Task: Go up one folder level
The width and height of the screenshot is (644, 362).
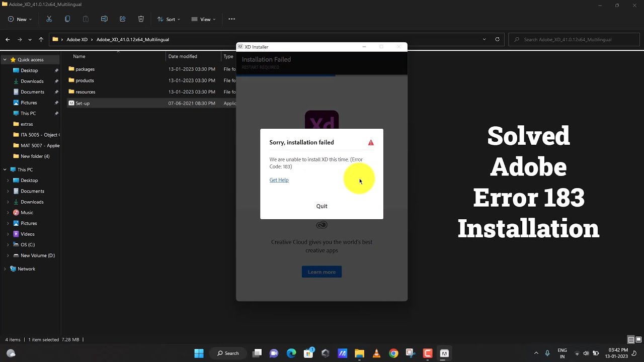Action: (x=41, y=39)
